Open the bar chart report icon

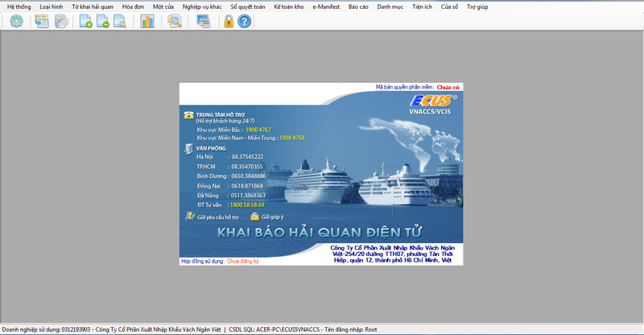pyautogui.click(x=147, y=21)
